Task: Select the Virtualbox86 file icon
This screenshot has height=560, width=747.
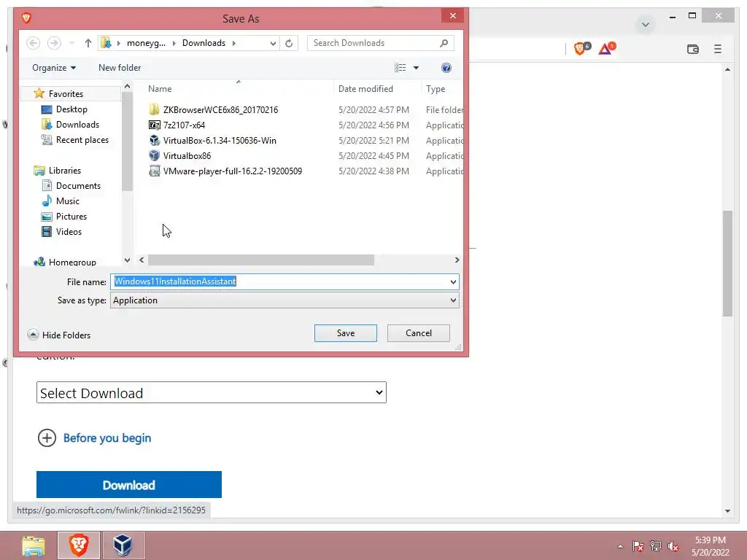Action: pyautogui.click(x=154, y=156)
